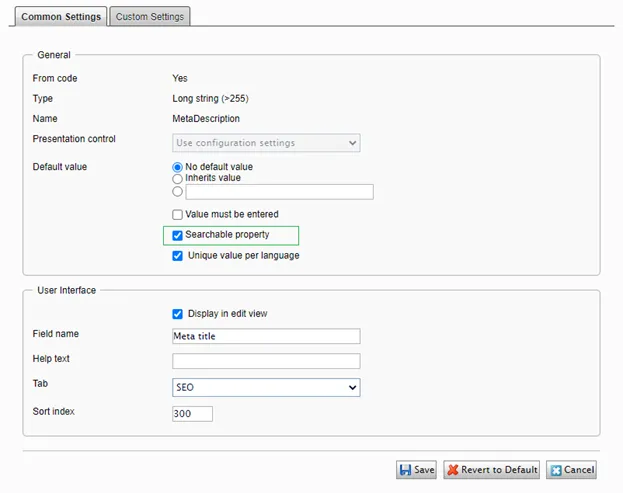Uncheck the Searchable property checkbox
Viewport: 623px width, 494px height.
click(x=178, y=235)
